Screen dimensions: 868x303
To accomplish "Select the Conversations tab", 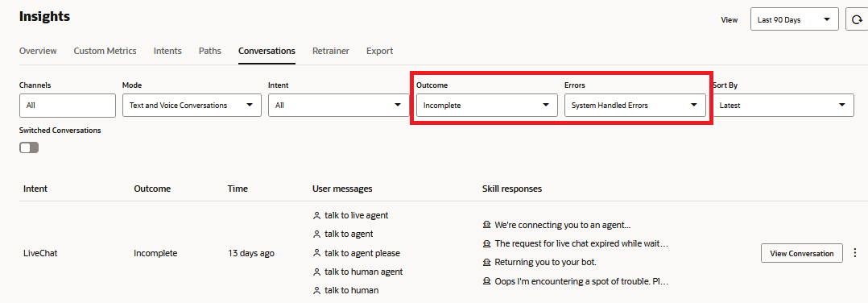I will (x=267, y=51).
